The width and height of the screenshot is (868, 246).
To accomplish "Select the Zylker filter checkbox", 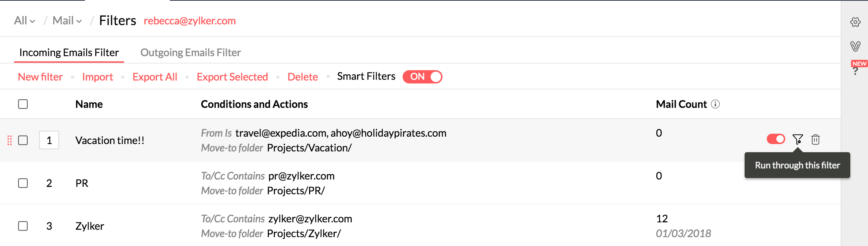I will [x=23, y=226].
